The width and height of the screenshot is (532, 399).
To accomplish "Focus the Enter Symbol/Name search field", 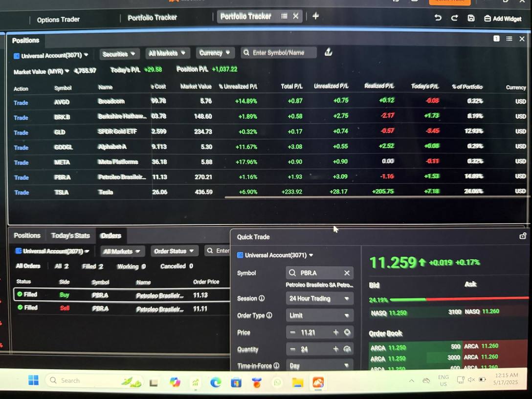I will (279, 53).
